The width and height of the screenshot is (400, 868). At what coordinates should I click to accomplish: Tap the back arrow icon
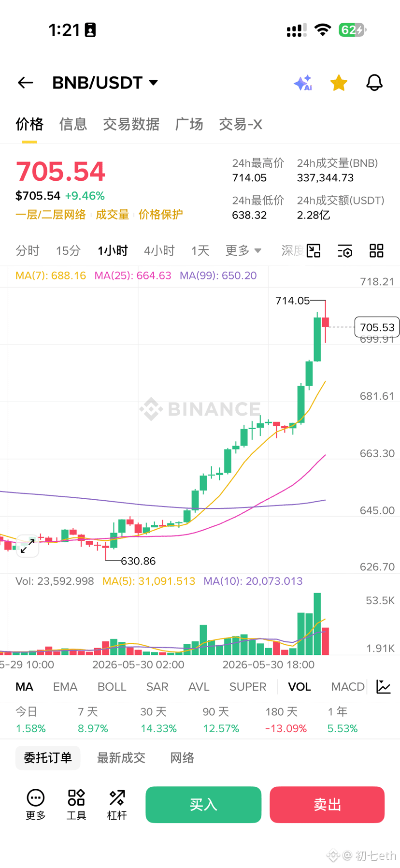25,83
